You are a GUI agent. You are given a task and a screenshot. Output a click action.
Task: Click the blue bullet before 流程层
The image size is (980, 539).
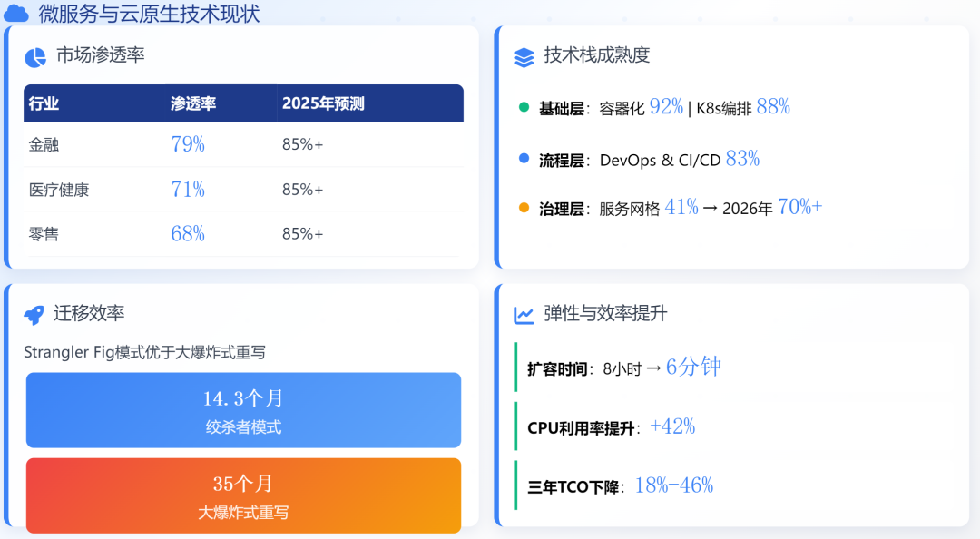click(524, 158)
